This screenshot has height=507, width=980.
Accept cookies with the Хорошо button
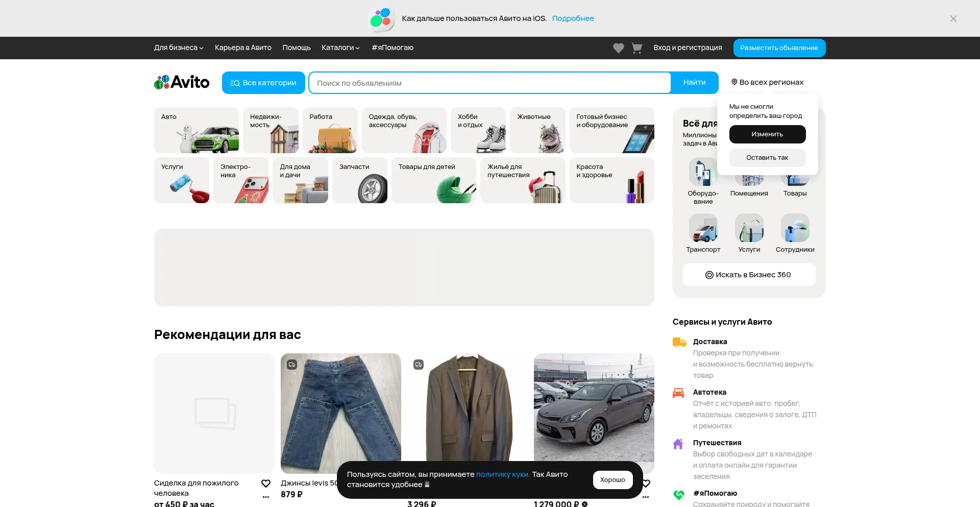point(612,479)
